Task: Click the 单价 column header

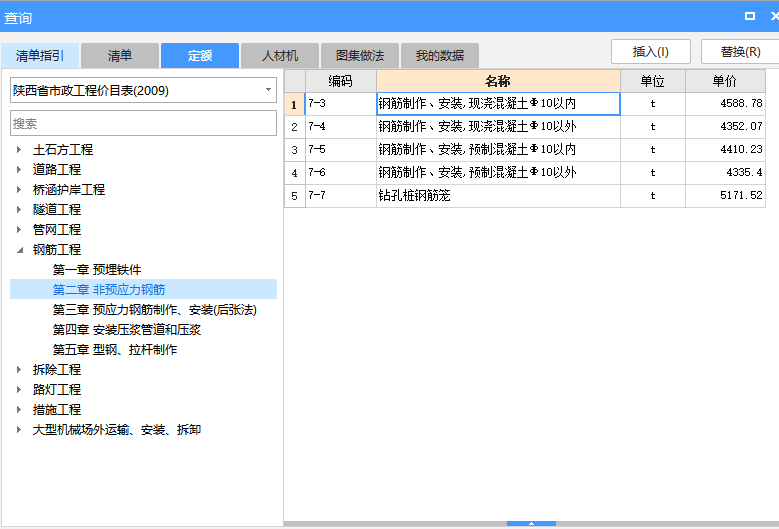Action: 725,81
